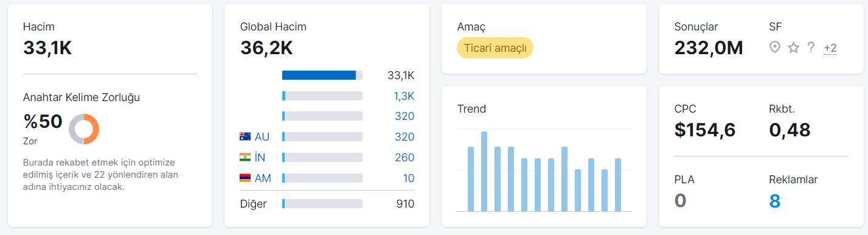Click the last bar in Trend chart

(618, 184)
